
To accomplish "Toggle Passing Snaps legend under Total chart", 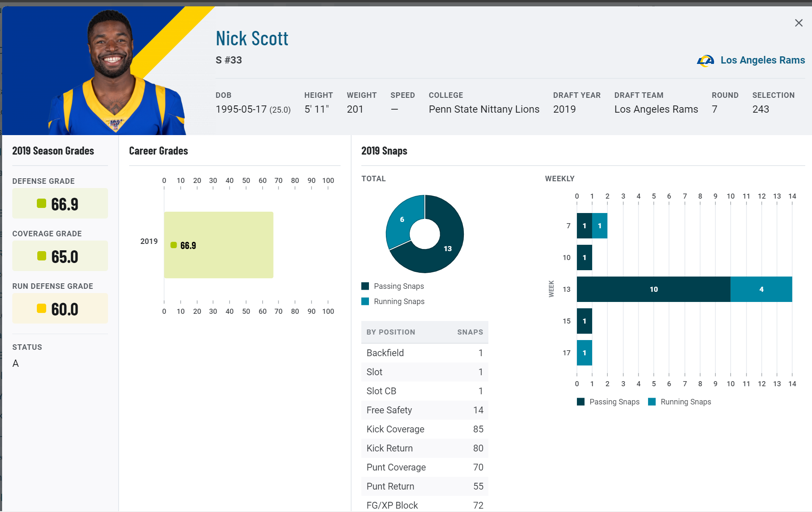I will [393, 286].
